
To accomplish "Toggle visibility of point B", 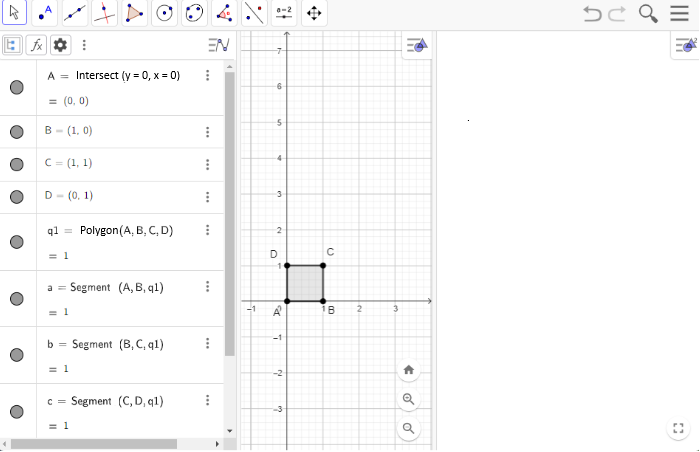I will pyautogui.click(x=17, y=132).
